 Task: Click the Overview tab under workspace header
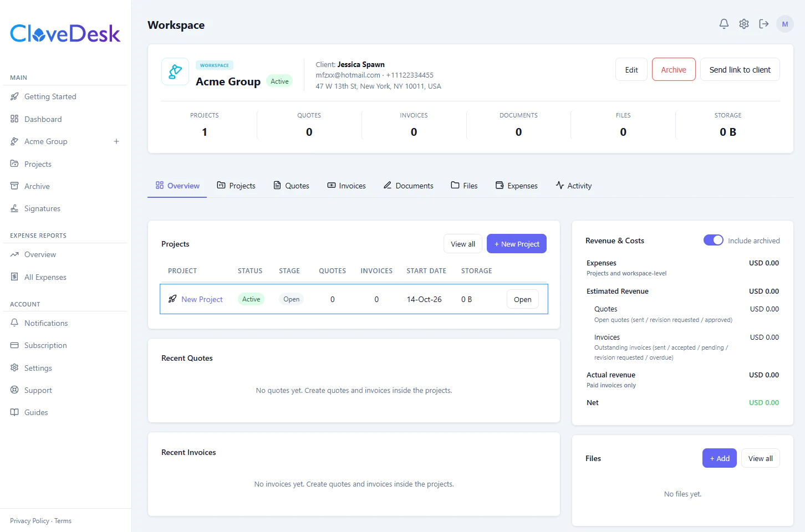[177, 186]
